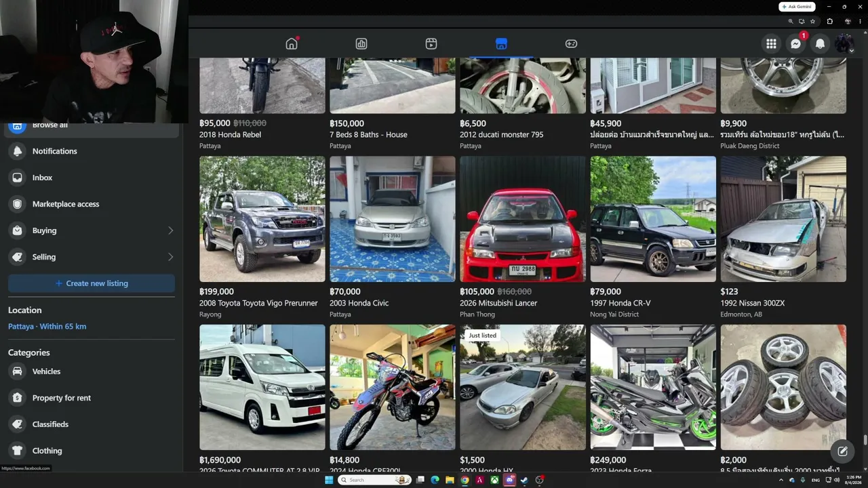Open the Marketplace Inbox
This screenshot has height=488, width=868.
tap(92, 178)
